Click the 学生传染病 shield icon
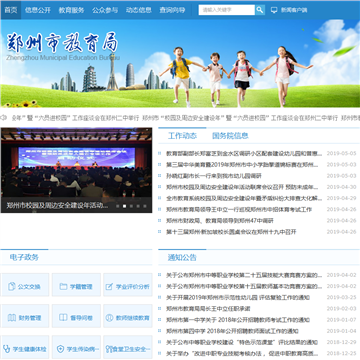Viewport: 360px width, 360px height. [60, 349]
